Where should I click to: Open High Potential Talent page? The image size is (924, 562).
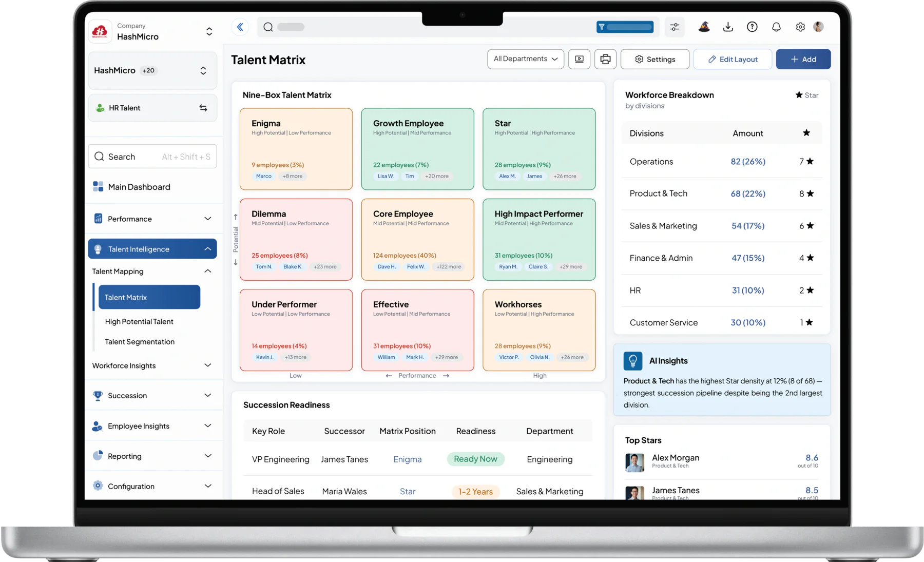pyautogui.click(x=139, y=321)
